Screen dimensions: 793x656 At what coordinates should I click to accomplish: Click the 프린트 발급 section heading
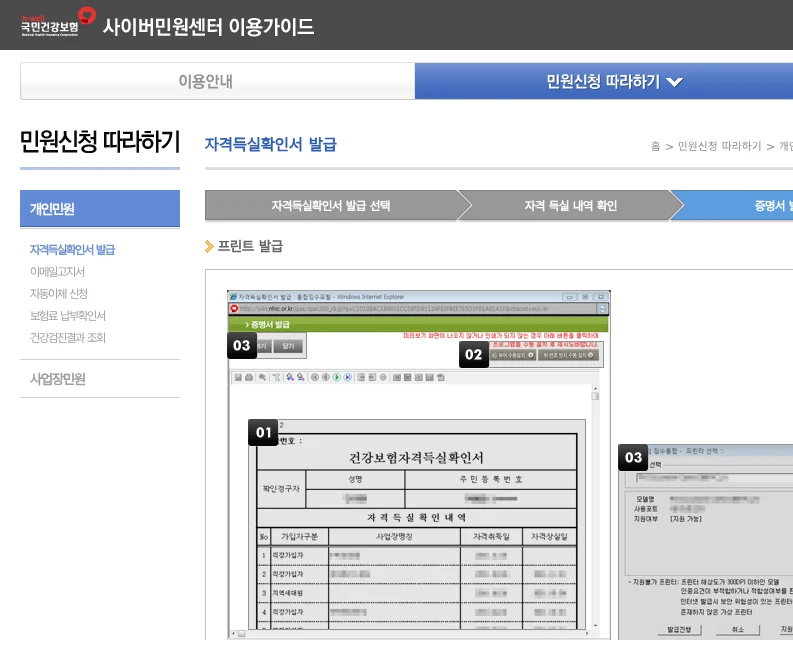(x=250, y=246)
